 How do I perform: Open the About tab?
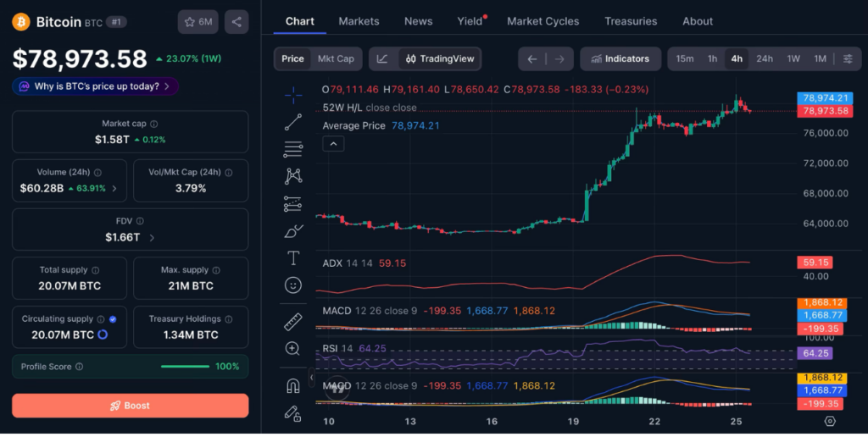(698, 21)
